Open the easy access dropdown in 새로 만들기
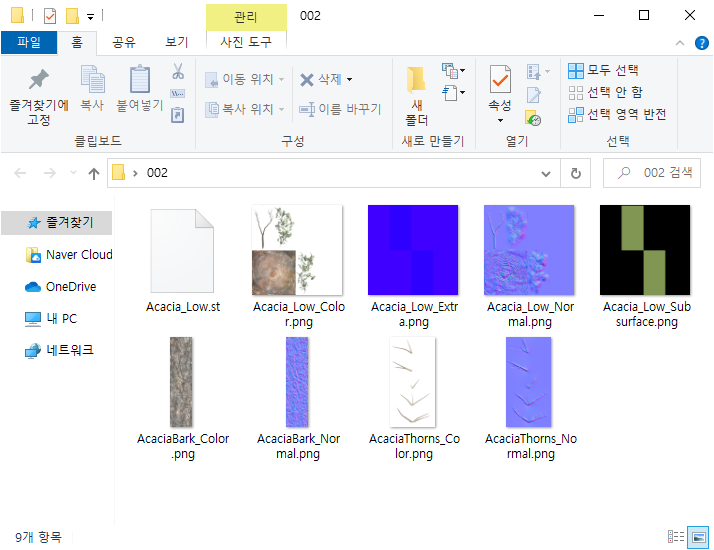 (x=453, y=93)
